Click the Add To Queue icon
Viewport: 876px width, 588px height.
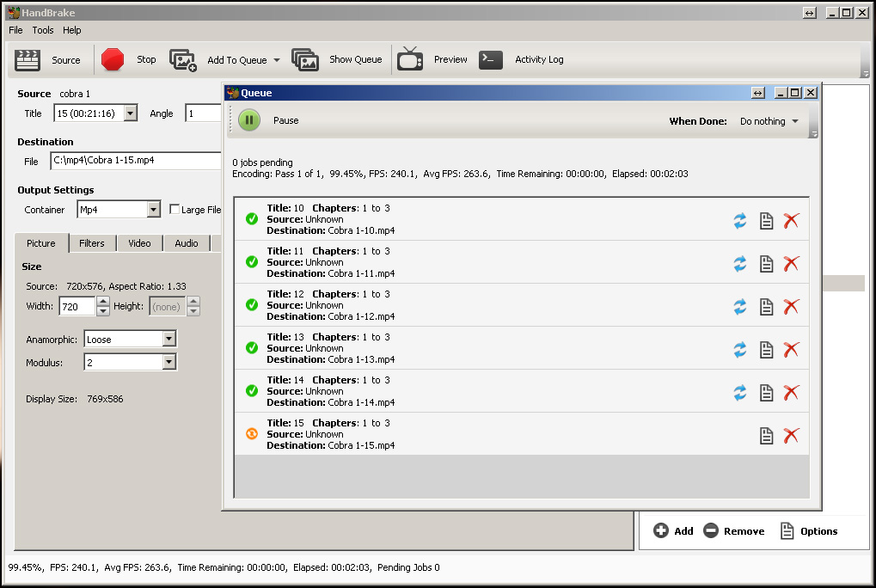(x=183, y=60)
